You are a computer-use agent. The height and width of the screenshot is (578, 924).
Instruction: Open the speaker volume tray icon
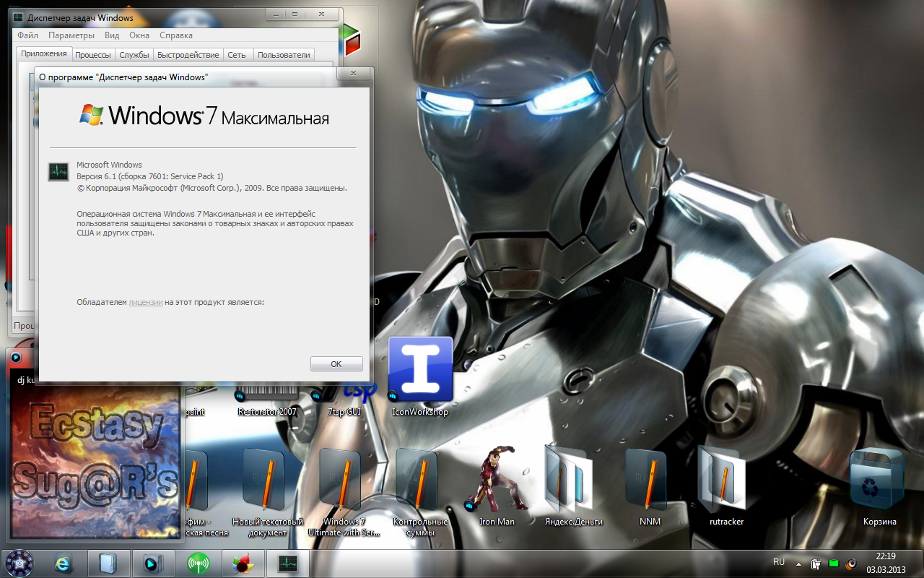851,564
